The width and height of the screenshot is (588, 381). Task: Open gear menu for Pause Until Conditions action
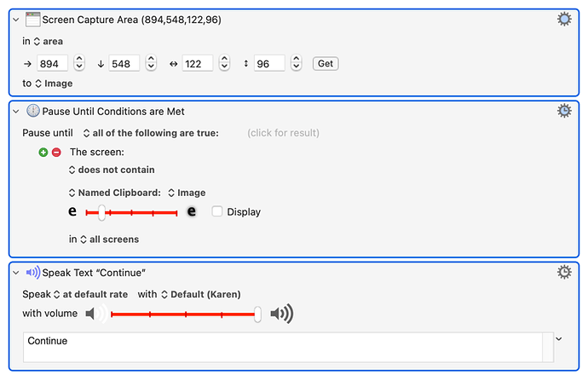coord(563,111)
